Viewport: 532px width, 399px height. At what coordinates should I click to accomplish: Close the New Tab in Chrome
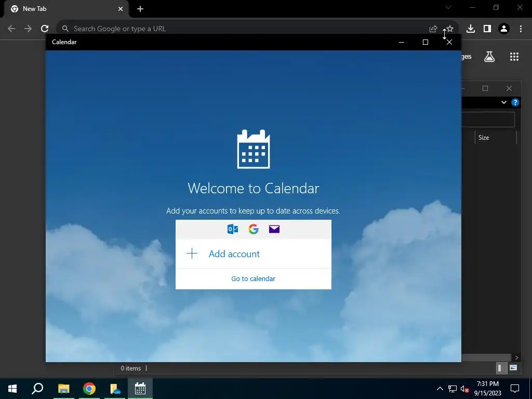pos(121,9)
